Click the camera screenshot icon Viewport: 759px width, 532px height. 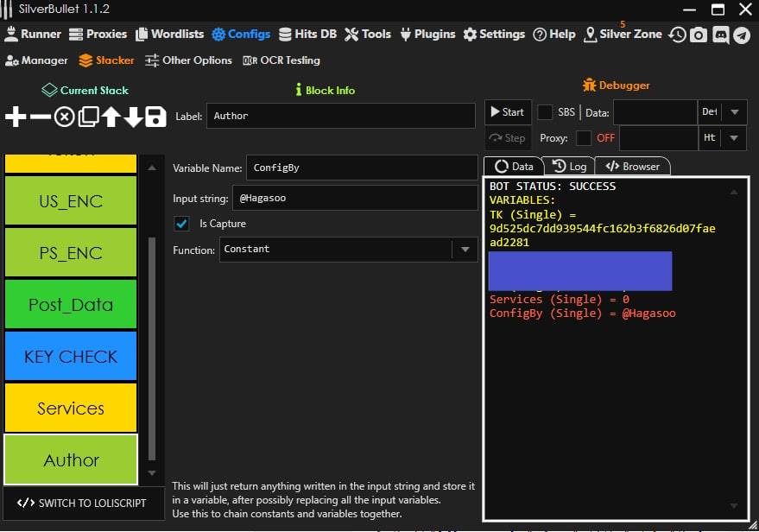[x=699, y=35]
